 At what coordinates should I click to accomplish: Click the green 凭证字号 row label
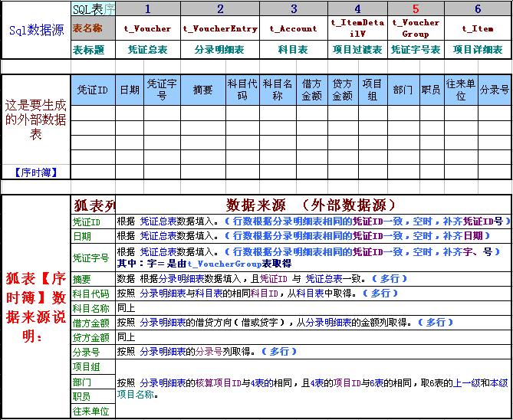[94, 258]
